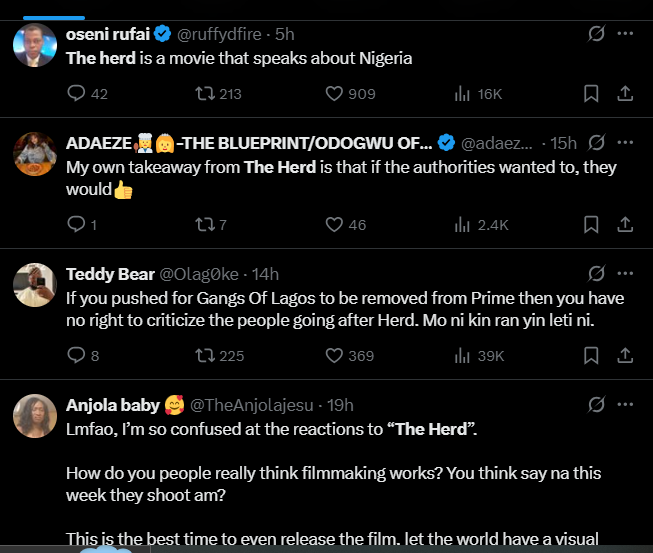Screen dimensions: 653x553
Task: Click Grok icon on Anjola baby's tweet
Action: (597, 405)
